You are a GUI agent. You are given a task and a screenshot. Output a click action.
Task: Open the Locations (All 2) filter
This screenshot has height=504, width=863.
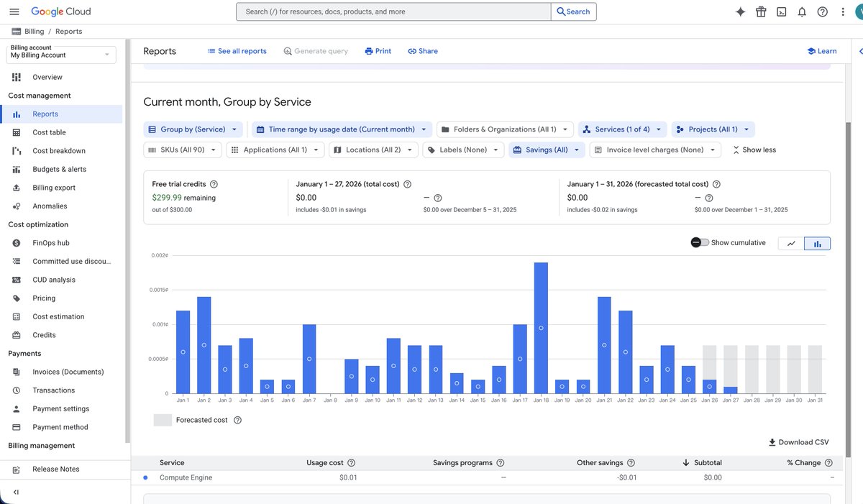pyautogui.click(x=373, y=150)
